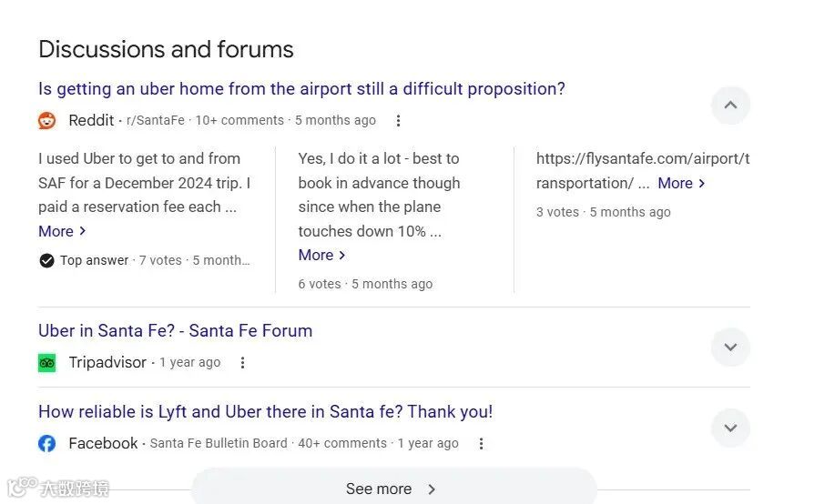
Task: Open the airport uber Reddit thread title
Action: point(301,89)
